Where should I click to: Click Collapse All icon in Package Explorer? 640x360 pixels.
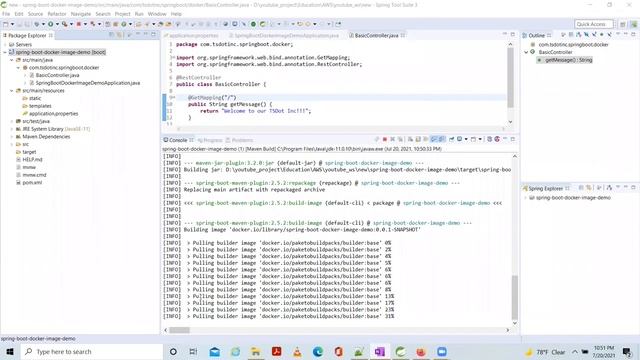112,35
